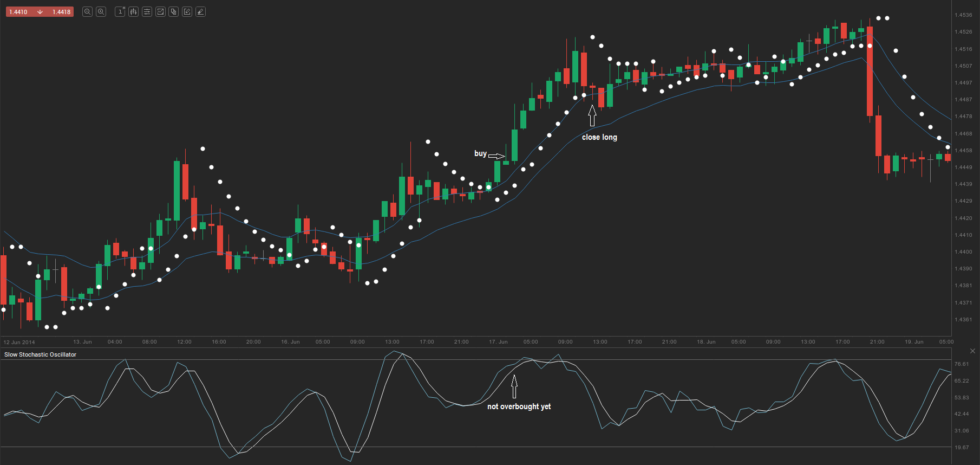Screen dimensions: 980x465
Task: Click the arrow above "close long" label
Action: (x=592, y=116)
